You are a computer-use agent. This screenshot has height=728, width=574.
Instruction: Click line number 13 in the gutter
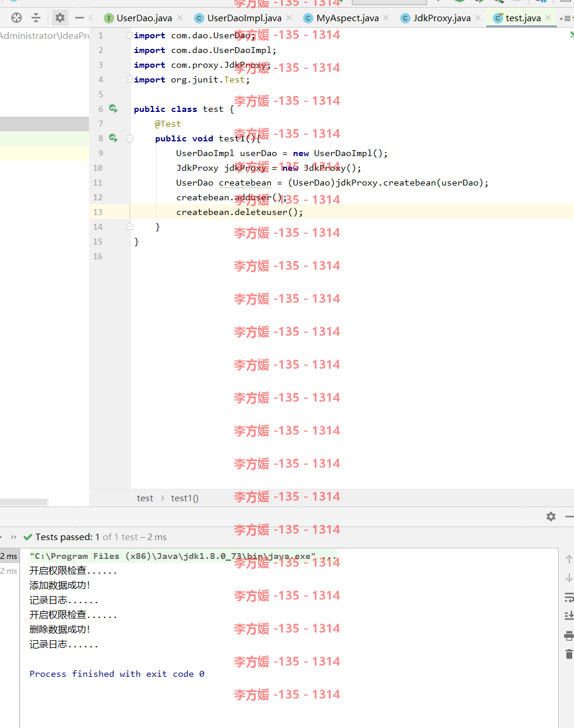pos(98,212)
